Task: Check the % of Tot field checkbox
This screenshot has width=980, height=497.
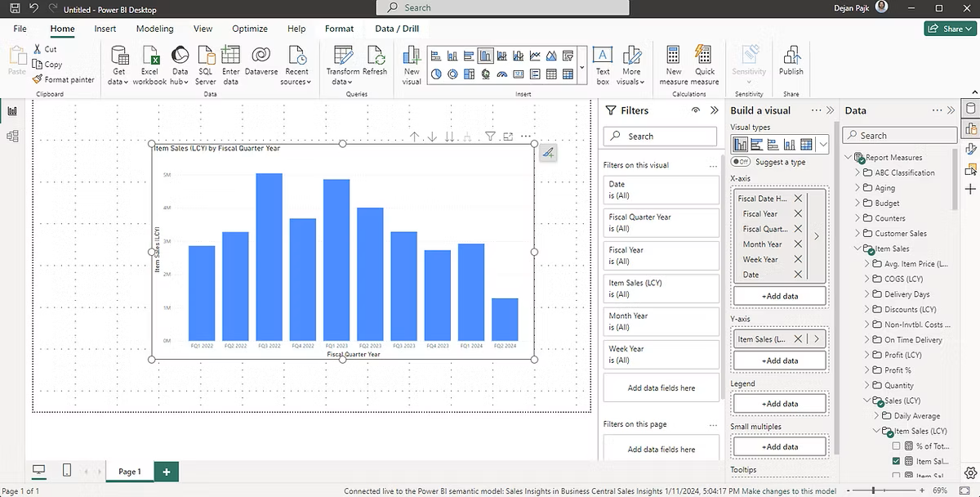Action: point(897,446)
